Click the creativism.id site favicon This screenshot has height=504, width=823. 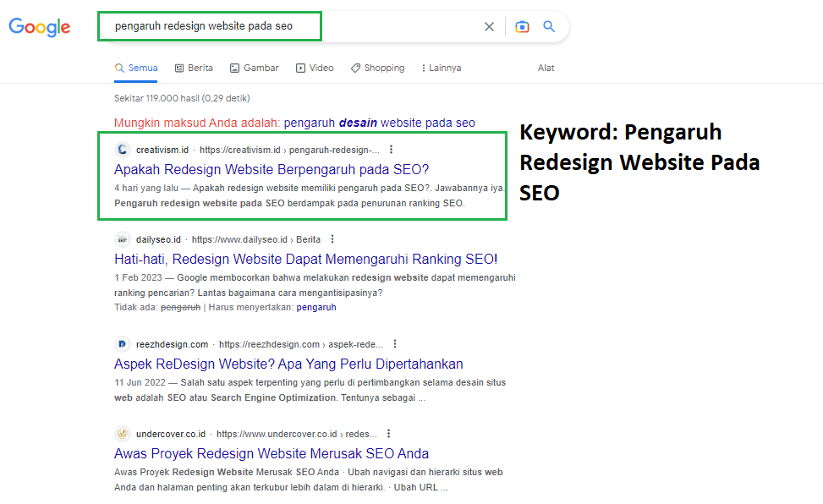pyautogui.click(x=121, y=148)
